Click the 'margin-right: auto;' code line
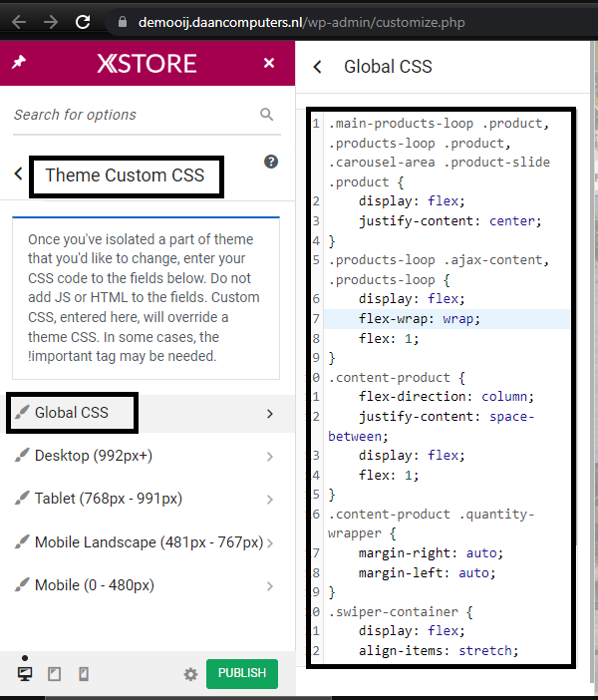This screenshot has height=700, width=598. (431, 553)
